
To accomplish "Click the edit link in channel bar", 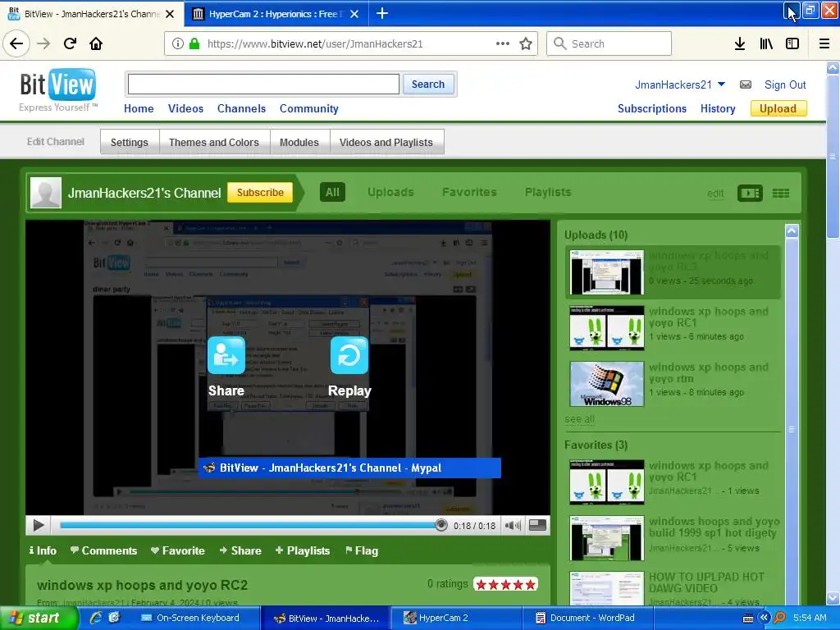I will pos(715,194).
